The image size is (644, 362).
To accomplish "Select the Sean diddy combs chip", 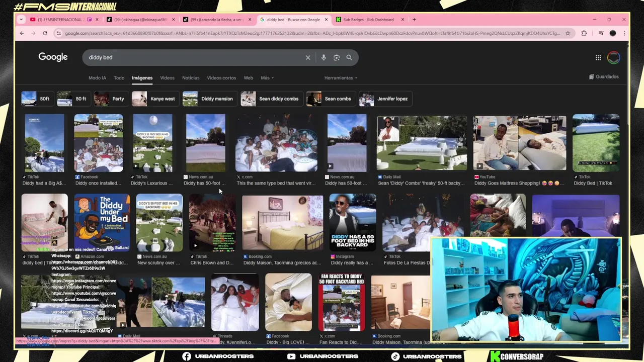I will 271,99.
